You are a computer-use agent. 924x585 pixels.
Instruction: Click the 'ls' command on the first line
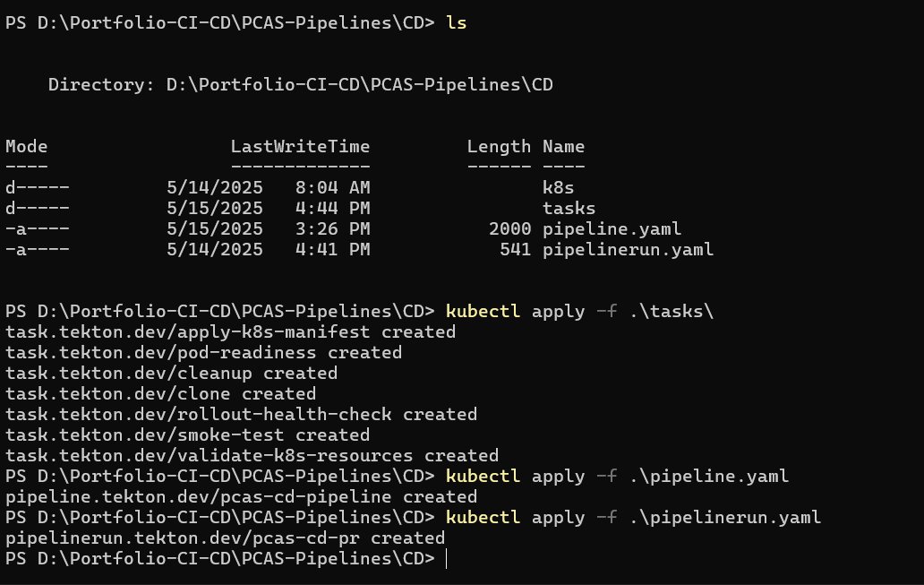click(x=456, y=23)
